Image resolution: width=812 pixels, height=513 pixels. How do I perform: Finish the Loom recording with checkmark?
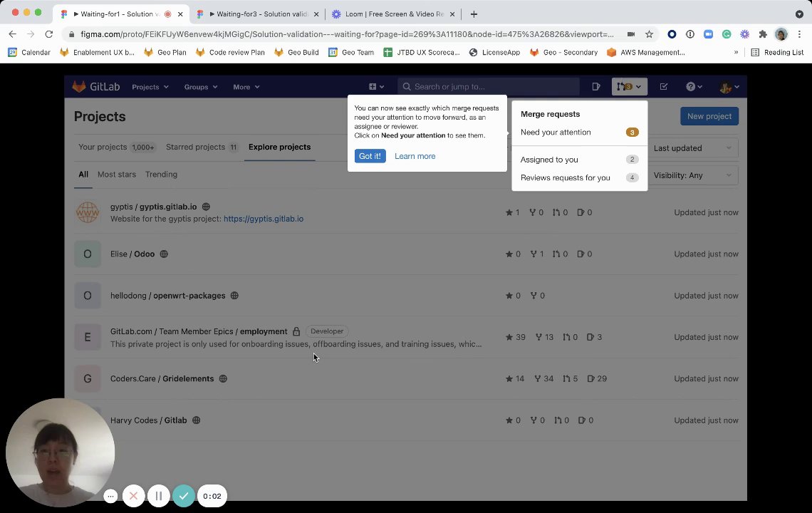(x=184, y=496)
